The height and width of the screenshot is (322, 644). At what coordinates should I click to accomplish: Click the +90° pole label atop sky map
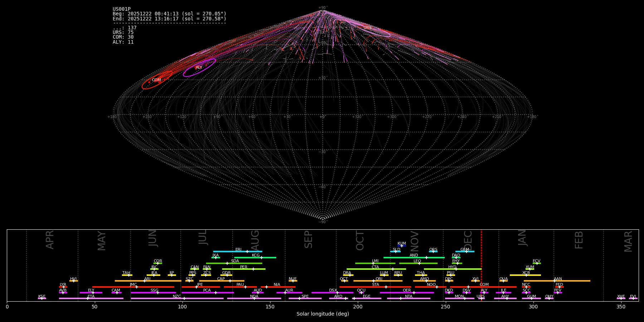point(323,8)
